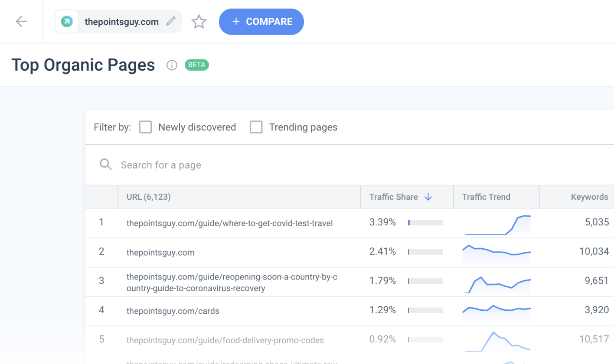Click the search magnifier icon
This screenshot has height=364, width=614.
click(x=106, y=164)
